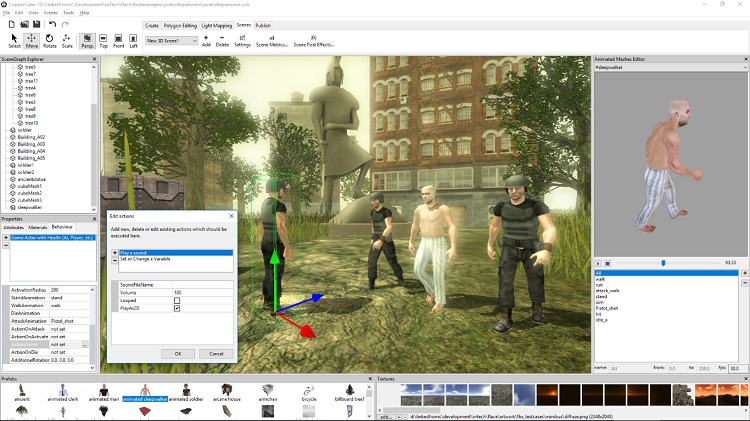Viewport: 750px width, 421px height.
Task: Activate the Rotate tool
Action: [49, 41]
